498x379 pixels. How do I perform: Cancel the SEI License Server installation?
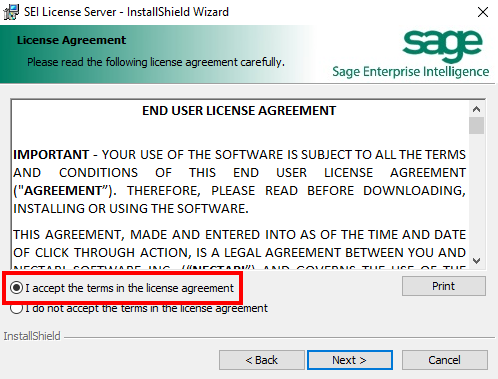point(445,360)
